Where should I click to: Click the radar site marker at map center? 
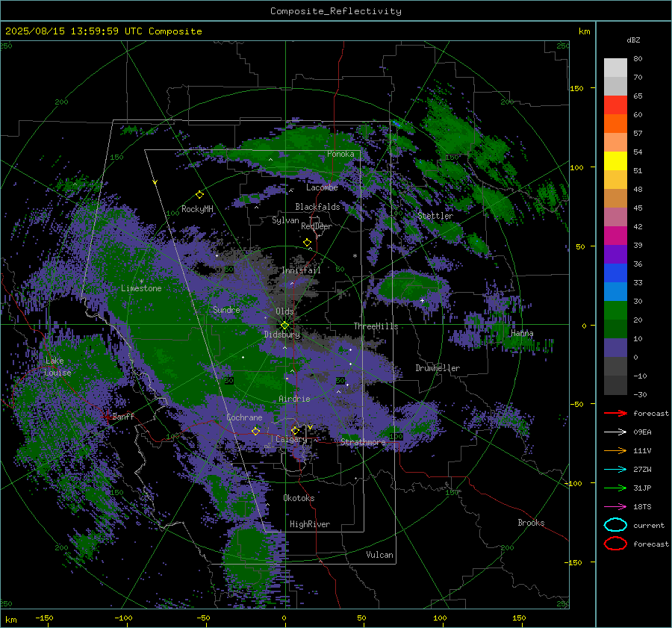[285, 326]
